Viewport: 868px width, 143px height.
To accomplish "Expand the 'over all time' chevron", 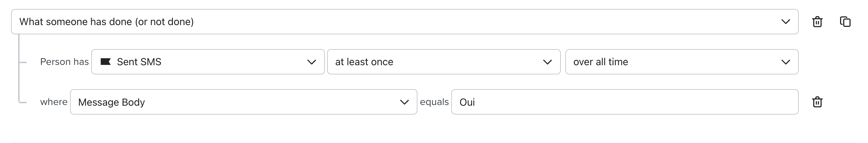I will [786, 62].
